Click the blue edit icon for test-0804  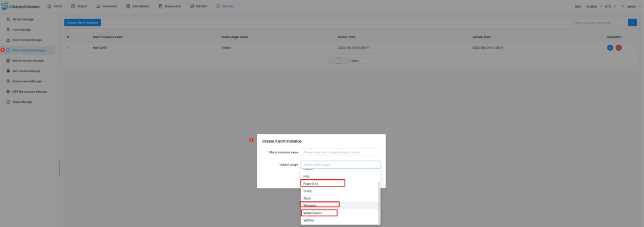610,48
